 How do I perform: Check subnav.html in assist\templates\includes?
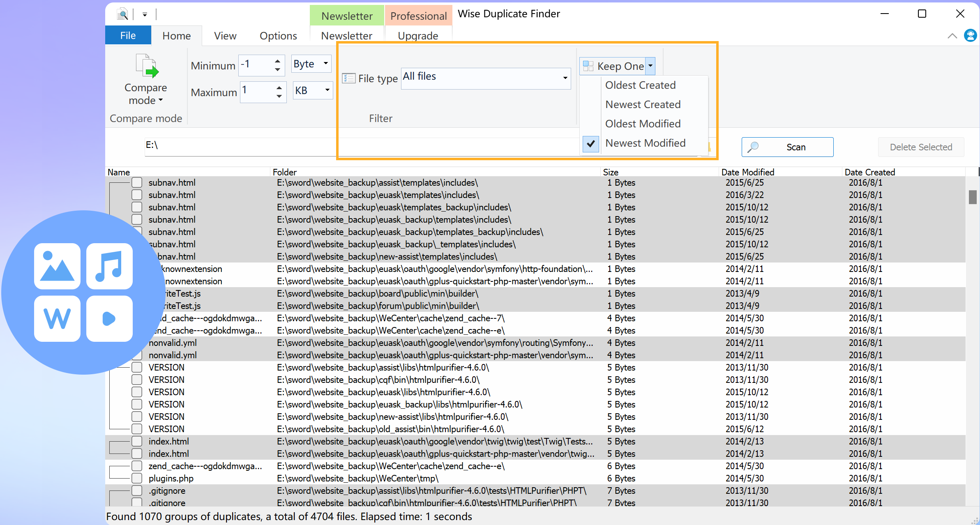137,182
